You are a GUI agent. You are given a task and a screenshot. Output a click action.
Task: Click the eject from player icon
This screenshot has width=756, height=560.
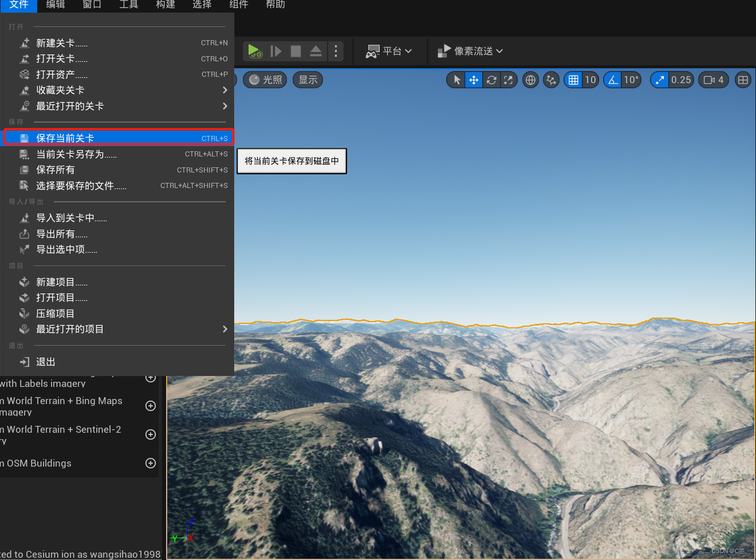tap(316, 51)
